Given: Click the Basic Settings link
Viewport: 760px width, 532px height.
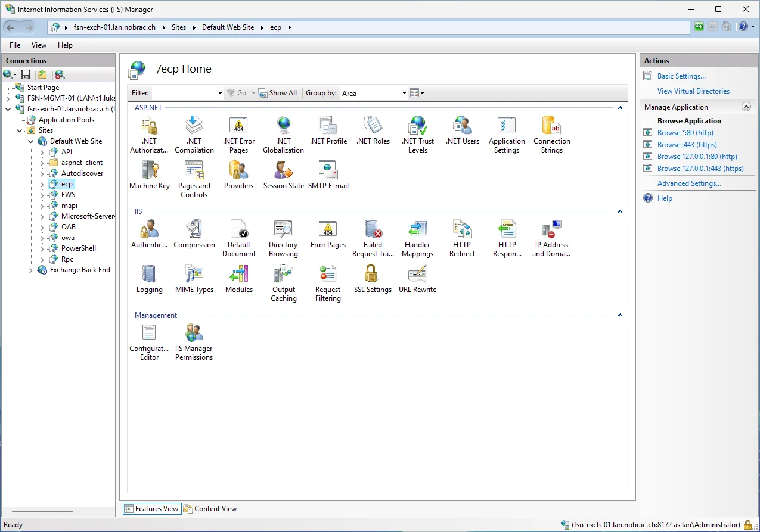Looking at the screenshot, I should (681, 76).
